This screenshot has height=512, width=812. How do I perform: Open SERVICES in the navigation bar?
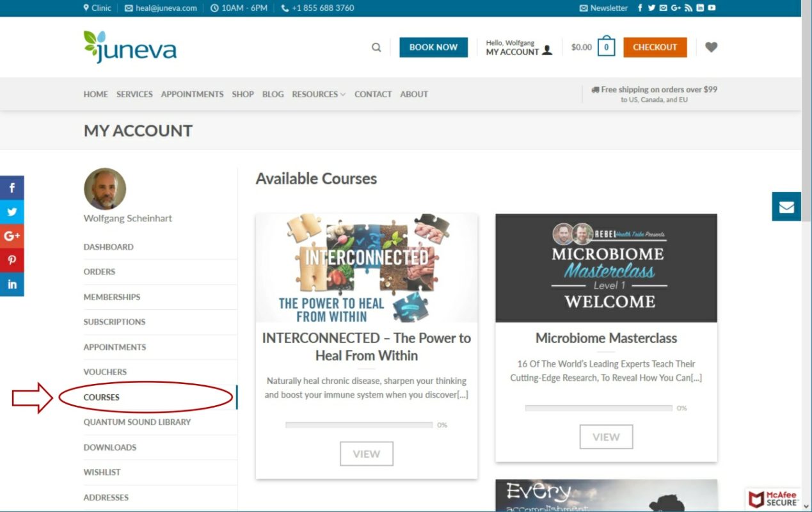point(134,94)
